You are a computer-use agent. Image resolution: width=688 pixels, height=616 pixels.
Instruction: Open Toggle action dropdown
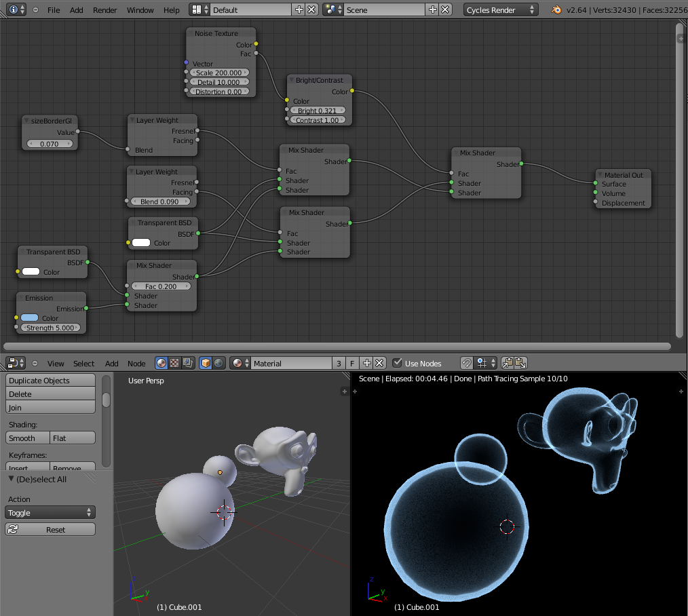coord(50,512)
